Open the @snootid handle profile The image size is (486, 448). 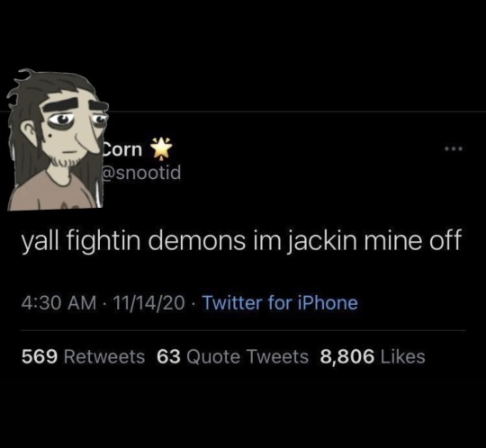point(141,173)
